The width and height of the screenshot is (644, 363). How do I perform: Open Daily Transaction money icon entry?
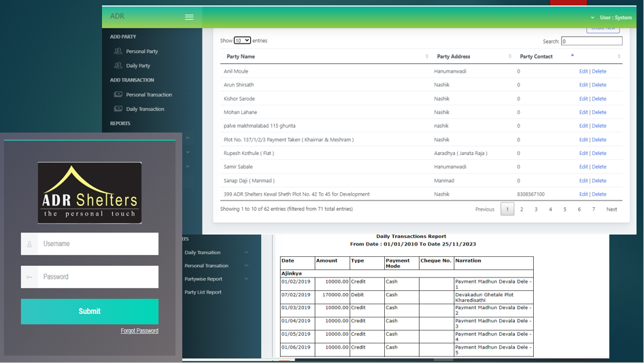click(118, 108)
